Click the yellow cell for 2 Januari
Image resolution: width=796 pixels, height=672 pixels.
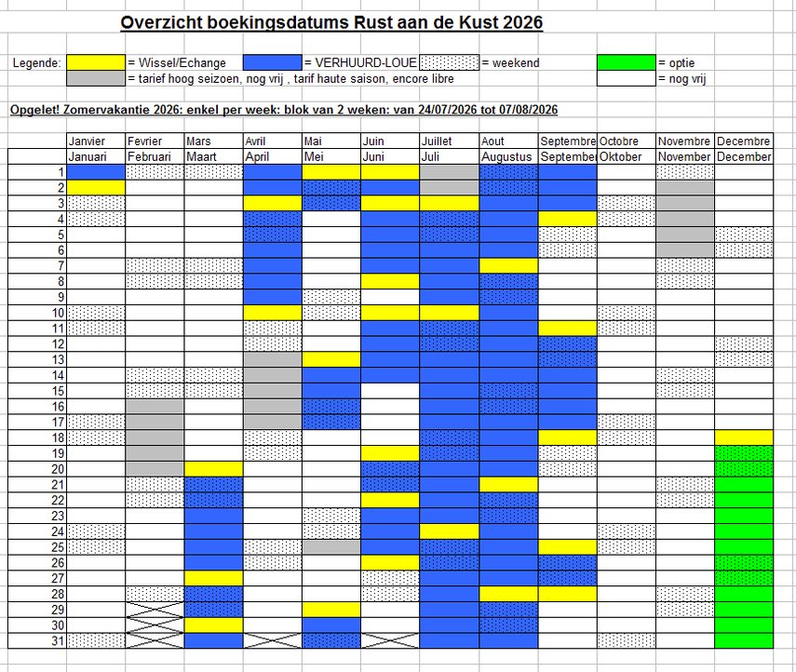[96, 188]
